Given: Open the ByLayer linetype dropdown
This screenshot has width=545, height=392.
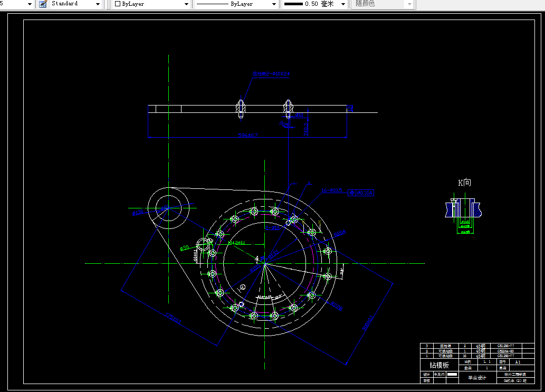Looking at the screenshot, I should 274,4.
